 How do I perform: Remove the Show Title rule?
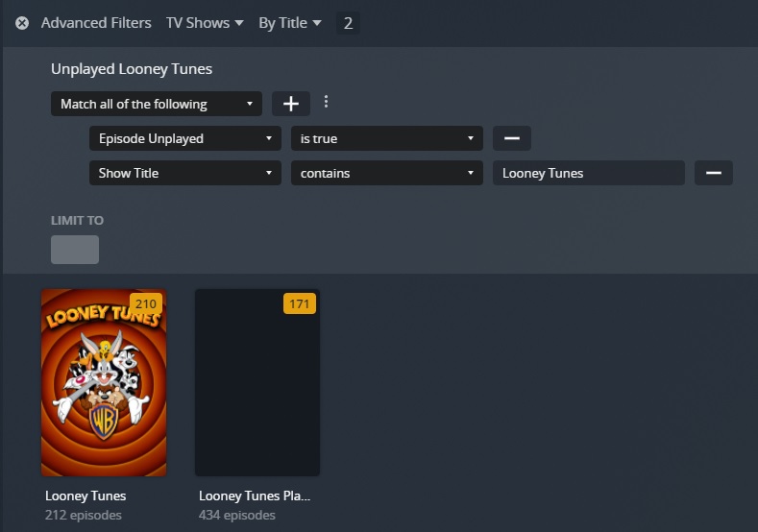click(x=714, y=173)
